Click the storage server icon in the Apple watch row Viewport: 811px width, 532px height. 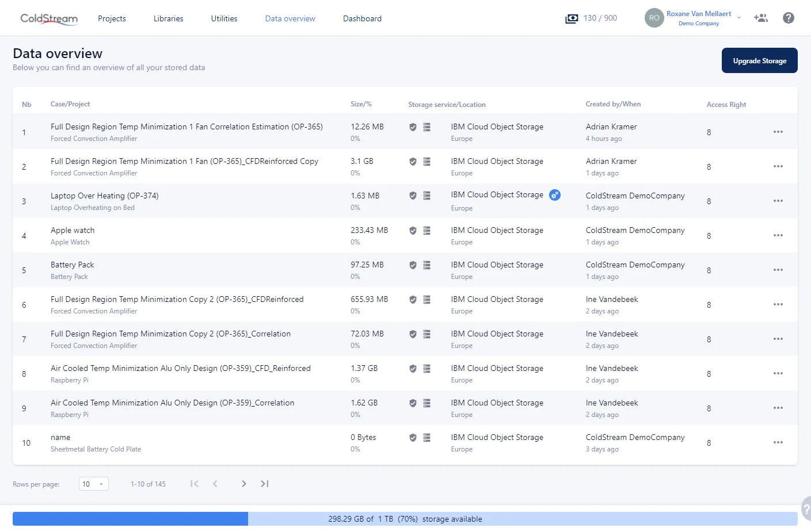(x=427, y=231)
